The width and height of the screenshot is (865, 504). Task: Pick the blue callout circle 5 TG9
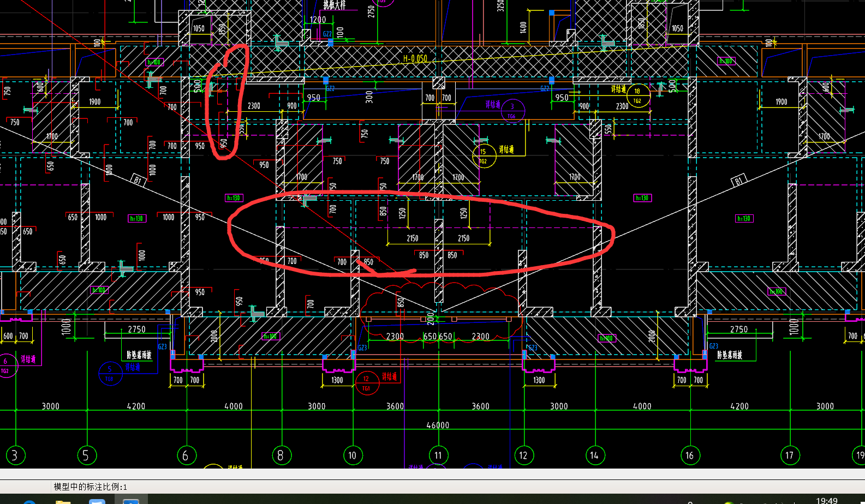tap(110, 374)
